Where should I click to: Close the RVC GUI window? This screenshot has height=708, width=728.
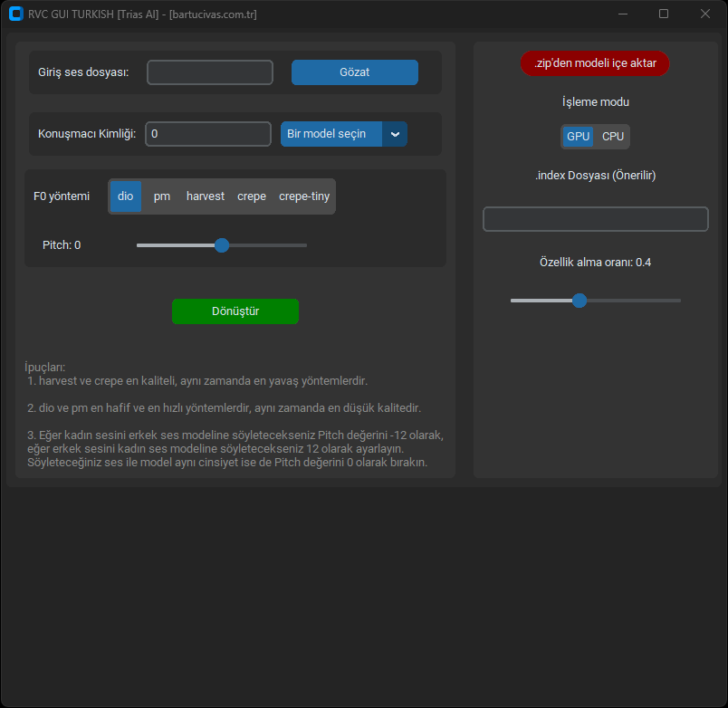click(705, 14)
